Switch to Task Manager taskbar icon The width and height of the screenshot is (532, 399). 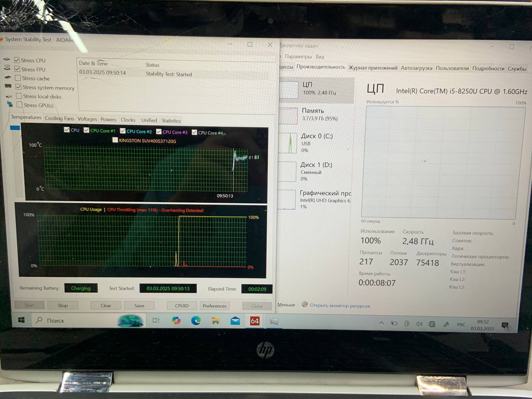point(274,321)
